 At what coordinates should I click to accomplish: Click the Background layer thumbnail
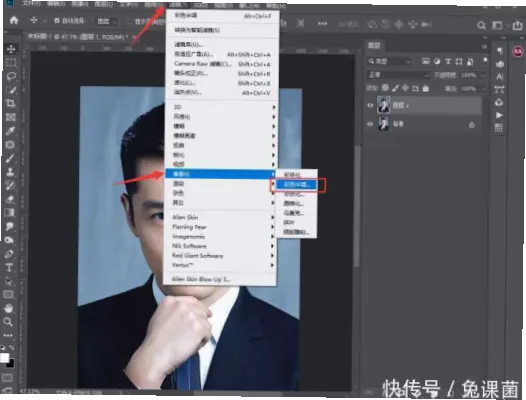point(383,123)
